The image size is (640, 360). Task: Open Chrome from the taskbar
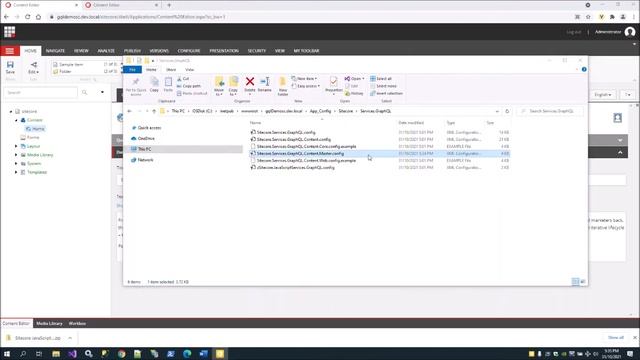click(122, 353)
